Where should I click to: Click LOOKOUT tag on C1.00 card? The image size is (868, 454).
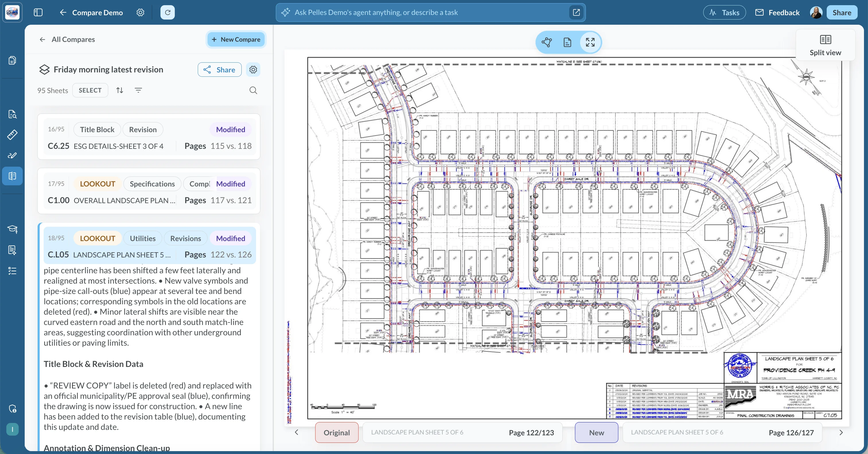tap(98, 184)
